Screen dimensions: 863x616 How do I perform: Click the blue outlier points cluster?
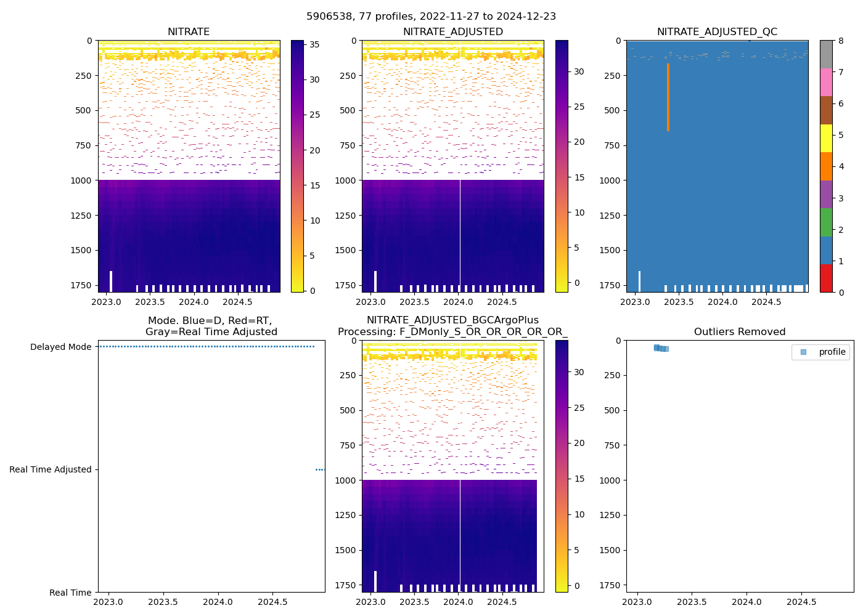(x=661, y=349)
